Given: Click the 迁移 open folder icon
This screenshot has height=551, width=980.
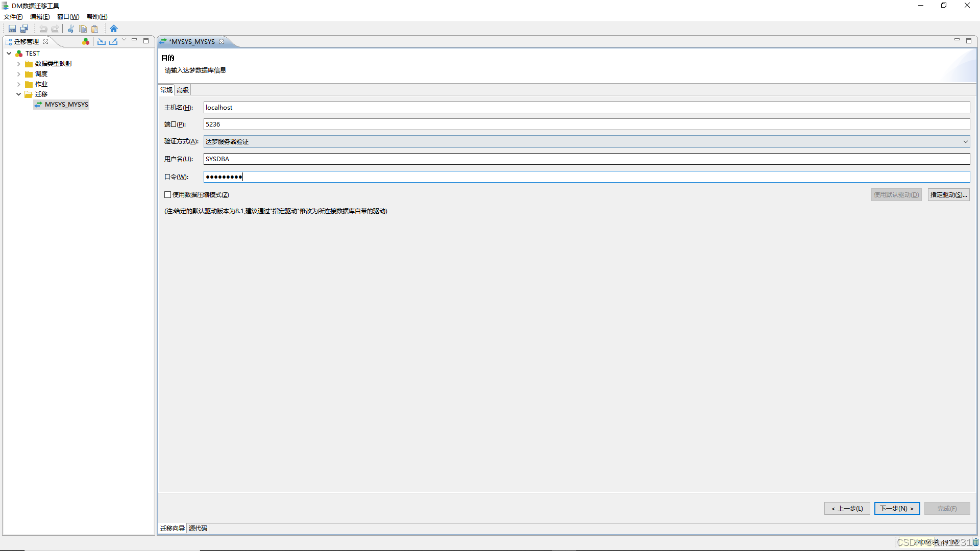Looking at the screenshot, I should tap(29, 94).
